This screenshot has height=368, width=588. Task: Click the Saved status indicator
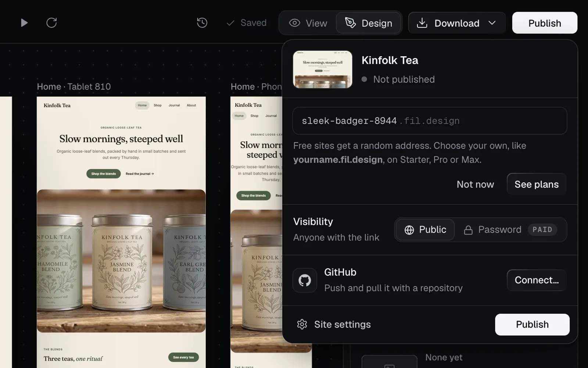(x=246, y=23)
